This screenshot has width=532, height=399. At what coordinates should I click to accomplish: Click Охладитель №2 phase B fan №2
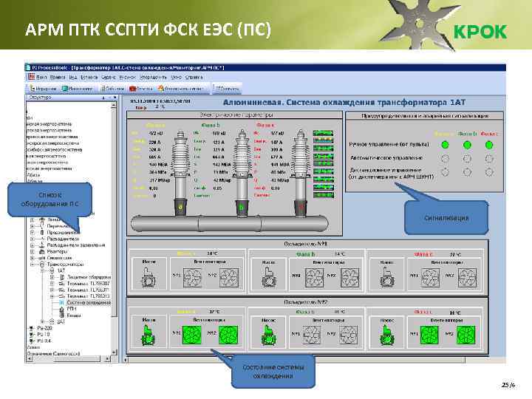349,335
